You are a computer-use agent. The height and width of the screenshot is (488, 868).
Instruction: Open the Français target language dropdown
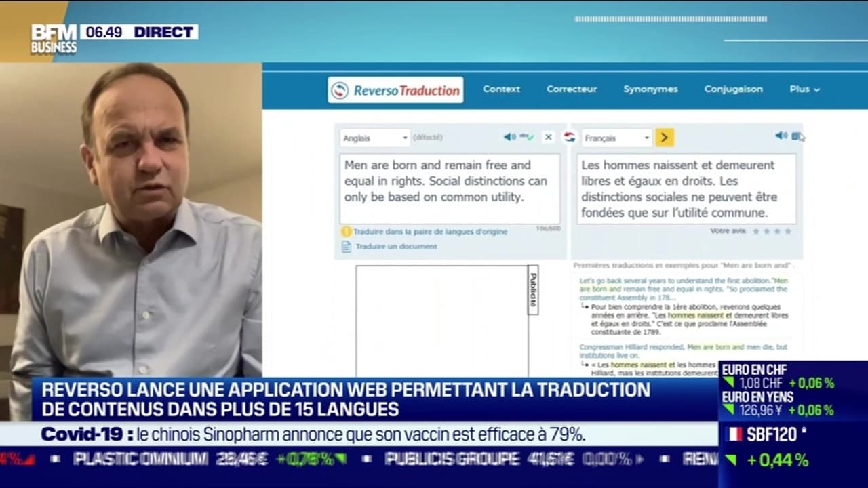point(616,138)
